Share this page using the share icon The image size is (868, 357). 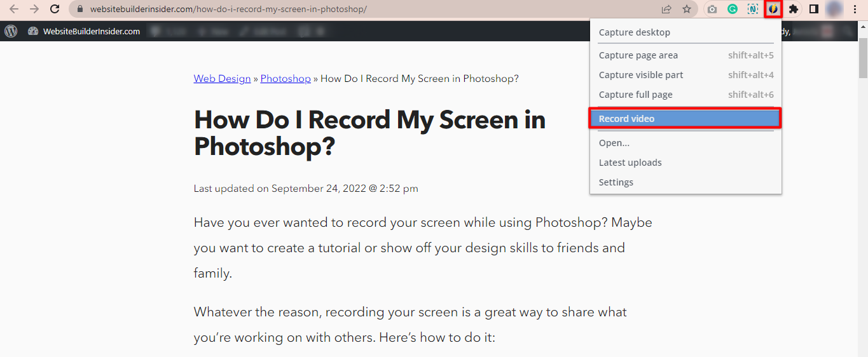666,10
